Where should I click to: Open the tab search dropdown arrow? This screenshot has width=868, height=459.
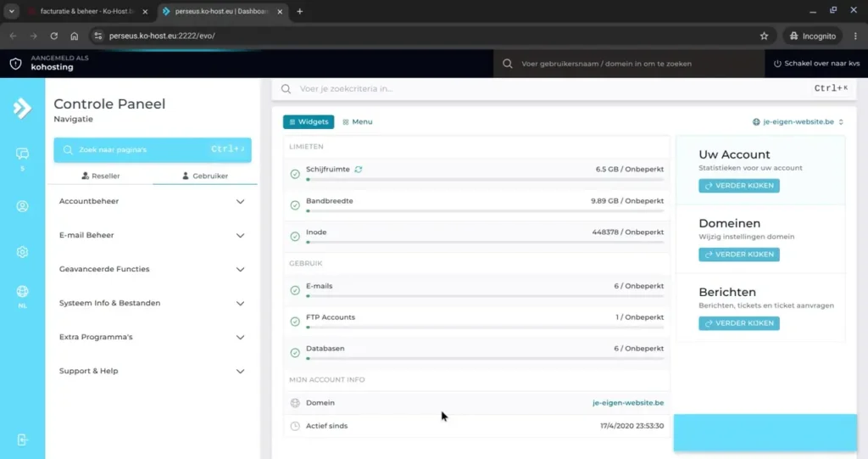click(11, 11)
